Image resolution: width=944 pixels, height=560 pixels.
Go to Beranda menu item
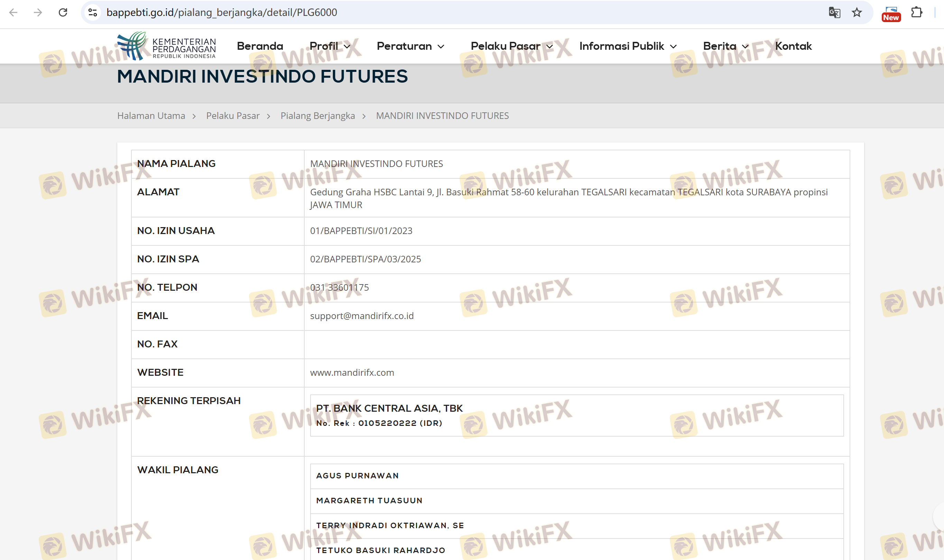(x=260, y=46)
